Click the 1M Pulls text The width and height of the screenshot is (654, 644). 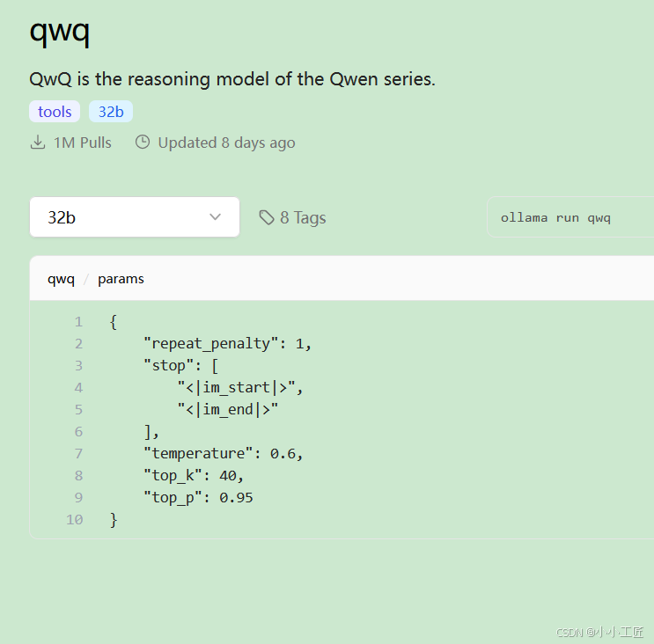tap(83, 143)
